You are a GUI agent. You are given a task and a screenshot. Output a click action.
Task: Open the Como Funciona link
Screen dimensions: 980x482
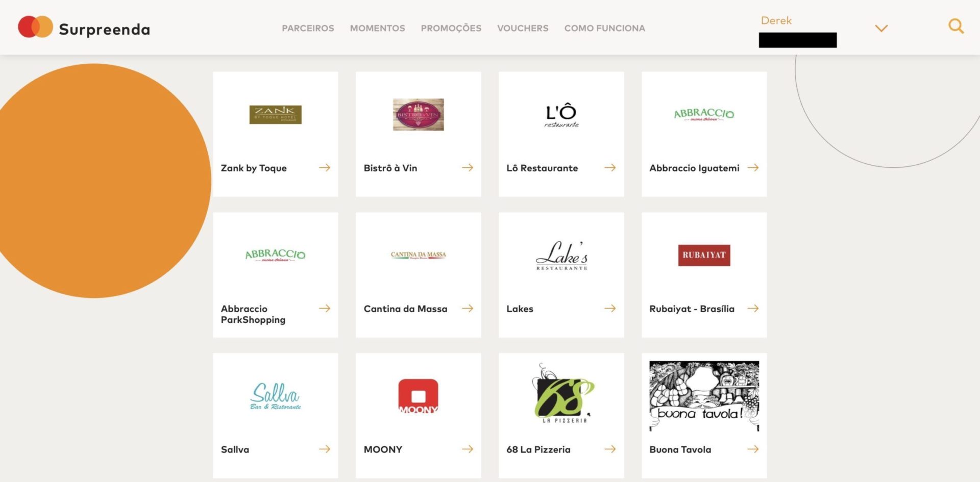coord(604,29)
